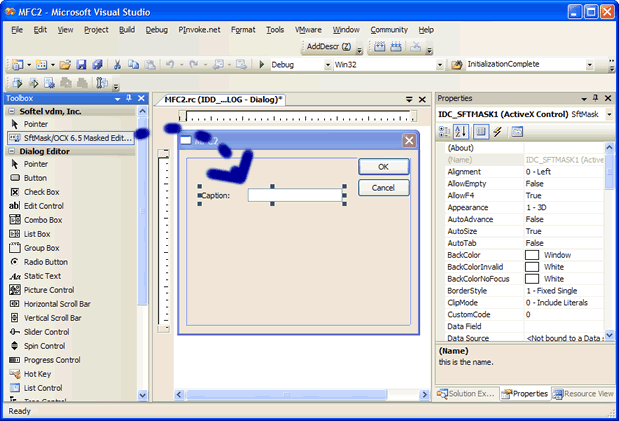The width and height of the screenshot is (619, 421).
Task: Select the Radio Button toolbox control
Action: [x=45, y=262]
